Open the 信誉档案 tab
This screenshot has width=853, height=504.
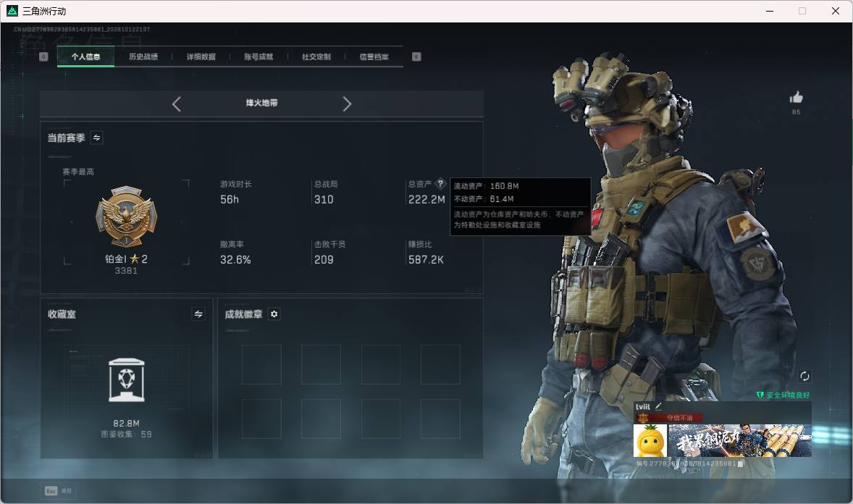[374, 56]
